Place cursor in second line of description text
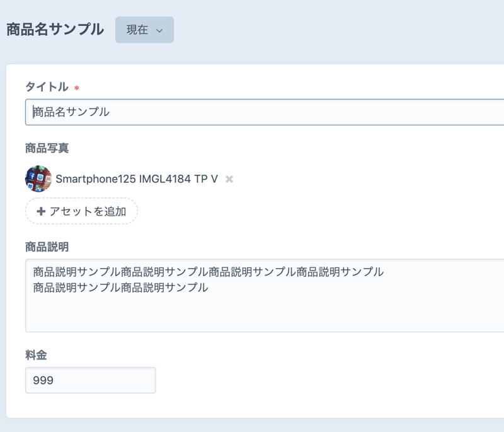 pyautogui.click(x=120, y=288)
